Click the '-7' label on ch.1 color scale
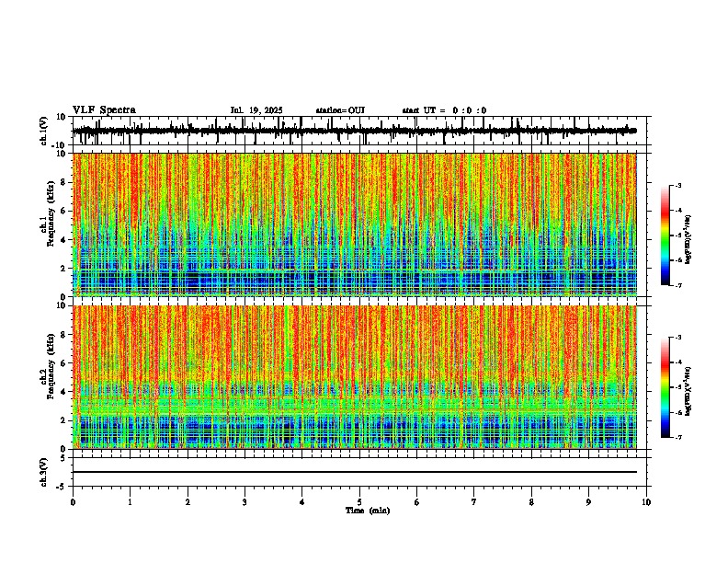Screen dimensions: 728x563 tap(678, 285)
